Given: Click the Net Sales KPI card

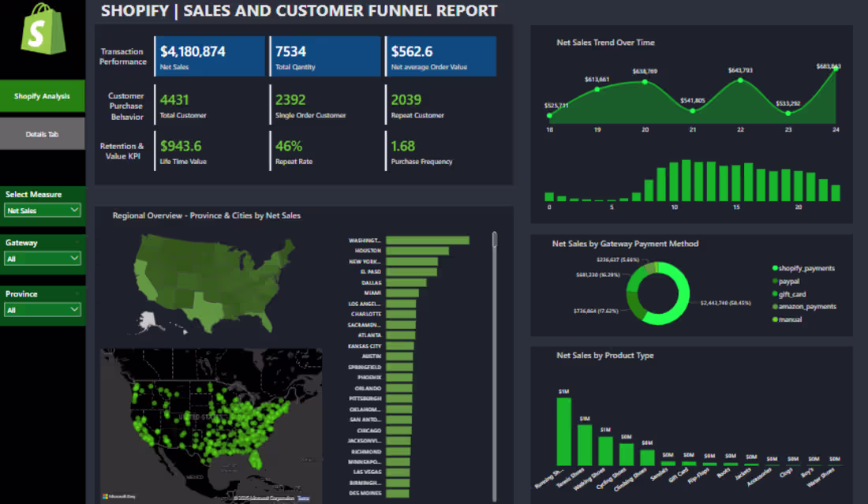Looking at the screenshot, I should (x=209, y=56).
